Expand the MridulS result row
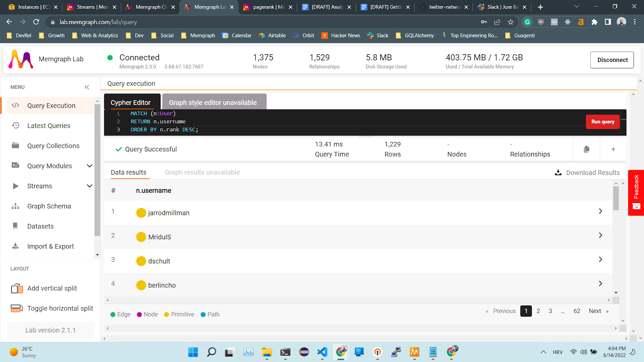The width and height of the screenshot is (644, 362). tap(600, 235)
